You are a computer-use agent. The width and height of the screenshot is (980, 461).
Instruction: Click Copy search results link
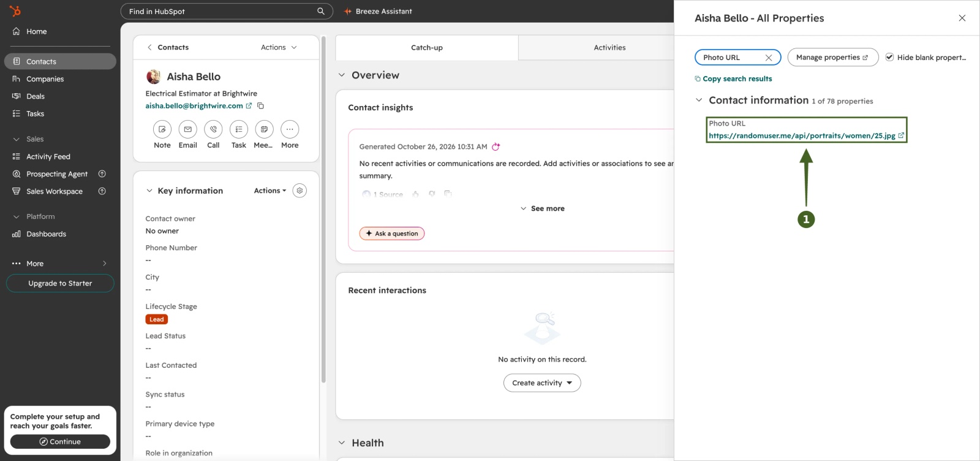[733, 78]
